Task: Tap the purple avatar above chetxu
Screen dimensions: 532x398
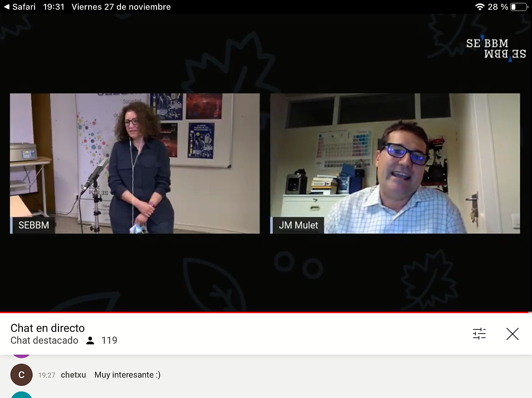Action: (x=22, y=356)
